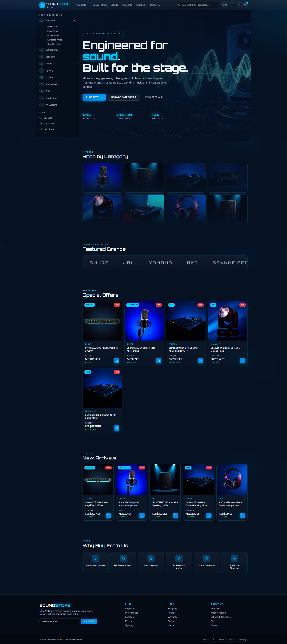Click the Lighting bulb icon in sidebar
Viewport: 287px width, 644px height.
pyautogui.click(x=42, y=71)
